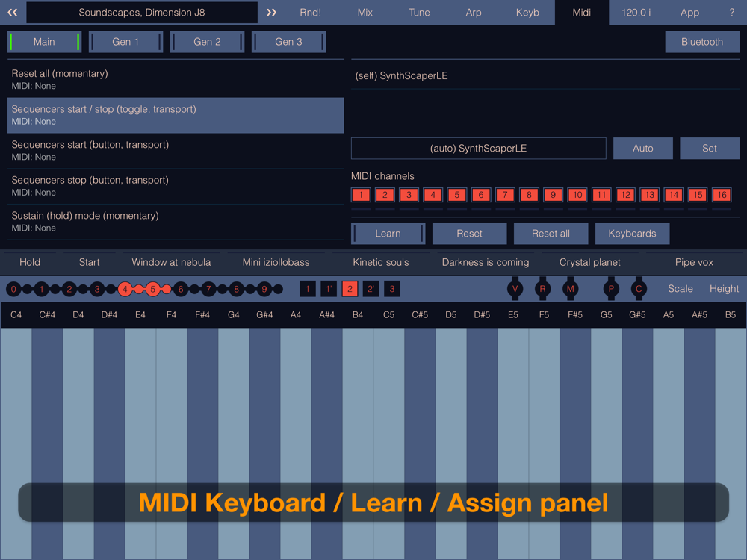Click the 120.0 i tempo control

click(636, 13)
